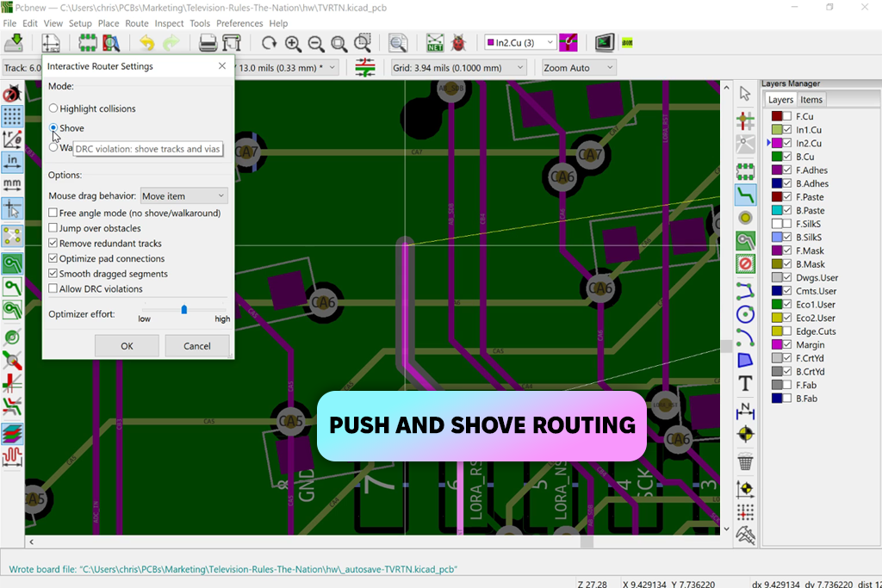Open the Place menu

(x=108, y=23)
